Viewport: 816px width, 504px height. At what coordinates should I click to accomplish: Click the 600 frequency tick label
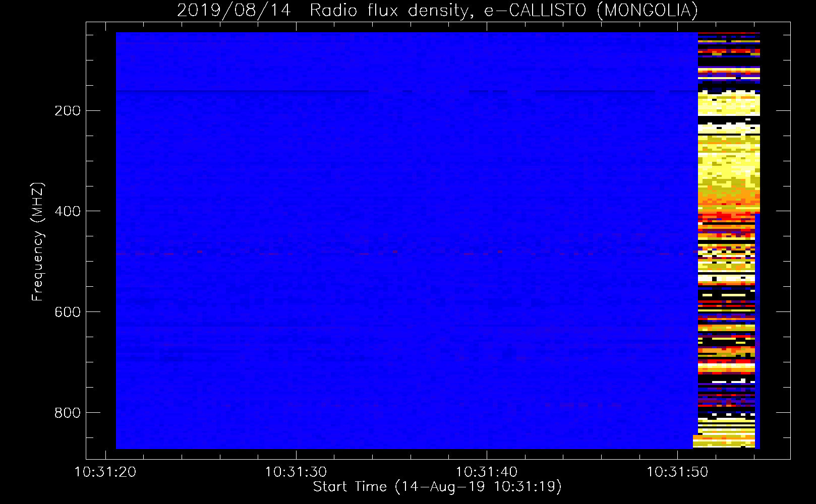coord(68,312)
